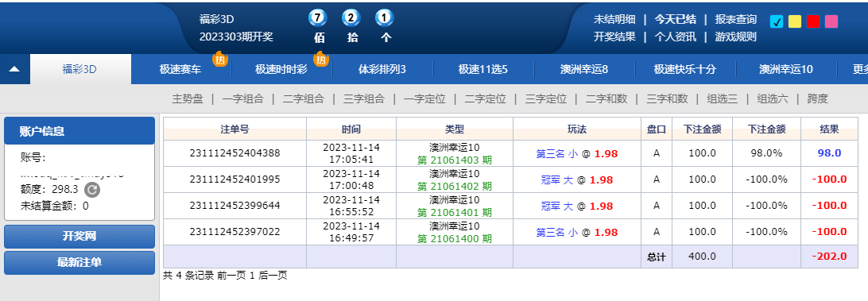Click the 400.0 total bet amount

(702, 257)
